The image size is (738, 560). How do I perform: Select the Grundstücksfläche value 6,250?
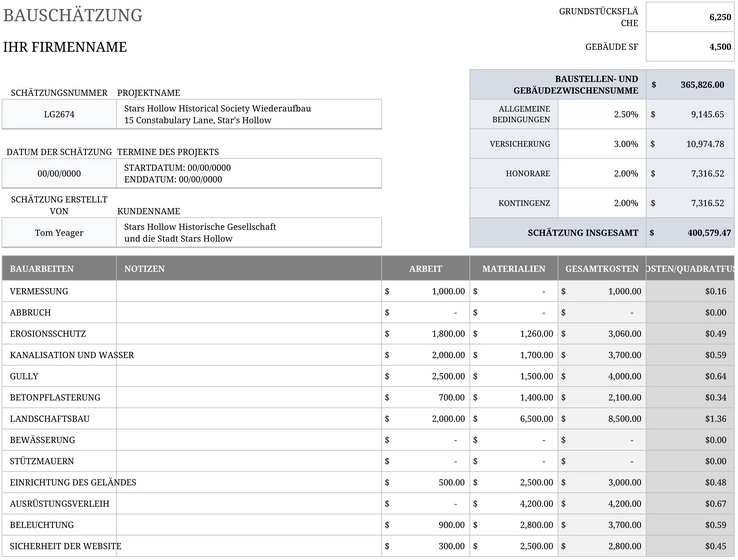tap(690, 17)
